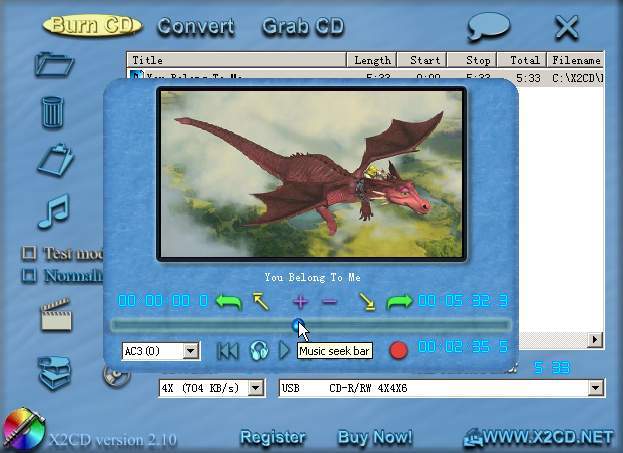
Task: Click the track list right scroll arrow
Action: pos(595,340)
